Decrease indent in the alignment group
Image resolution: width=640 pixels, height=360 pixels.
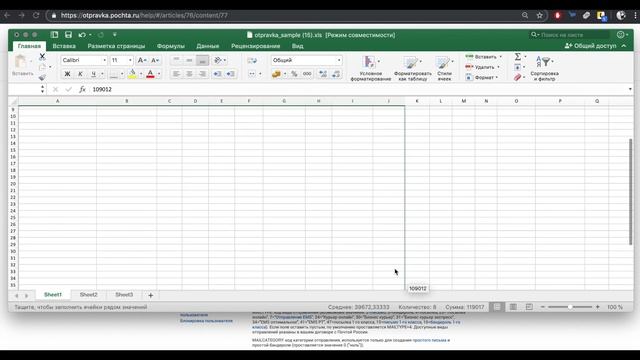[217, 74]
